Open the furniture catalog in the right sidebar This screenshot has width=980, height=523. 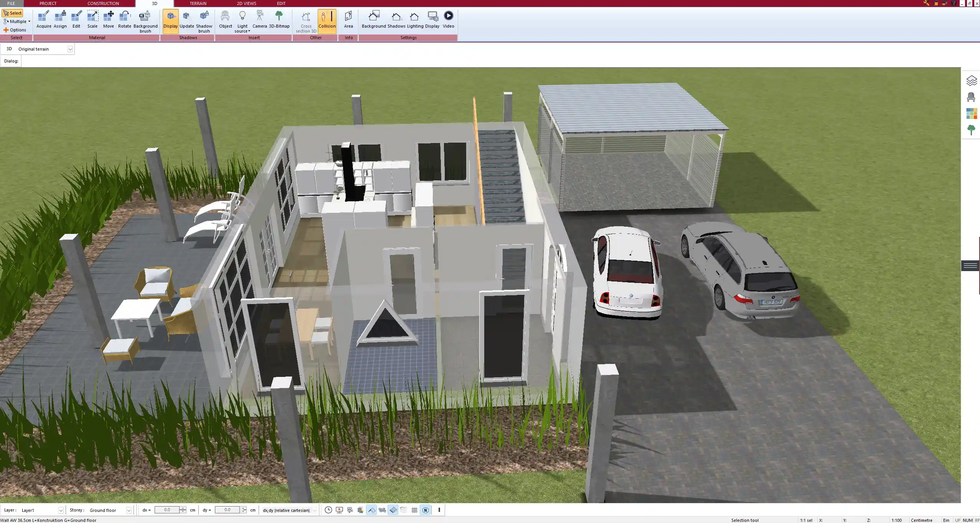[x=972, y=97]
